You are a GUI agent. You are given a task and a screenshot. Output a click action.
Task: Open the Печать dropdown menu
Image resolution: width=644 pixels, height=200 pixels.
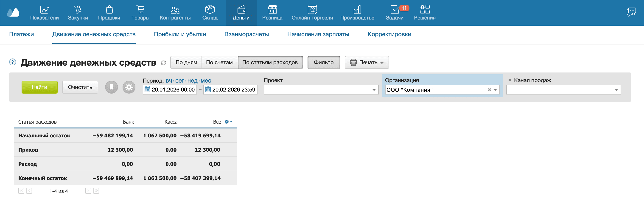(x=367, y=62)
